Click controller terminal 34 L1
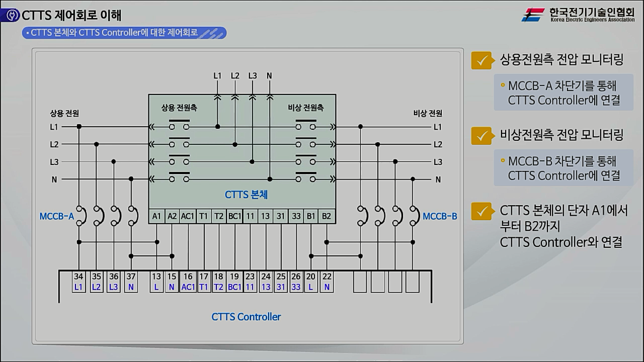 click(x=78, y=282)
